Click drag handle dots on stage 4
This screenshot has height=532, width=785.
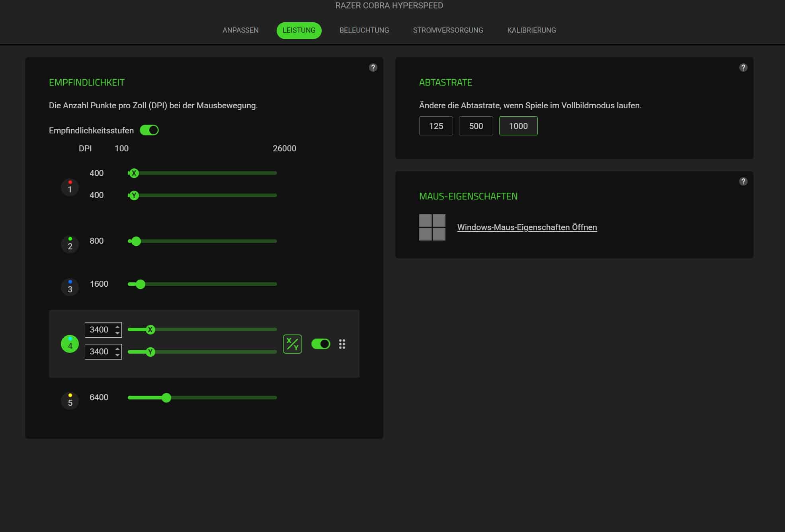point(342,344)
